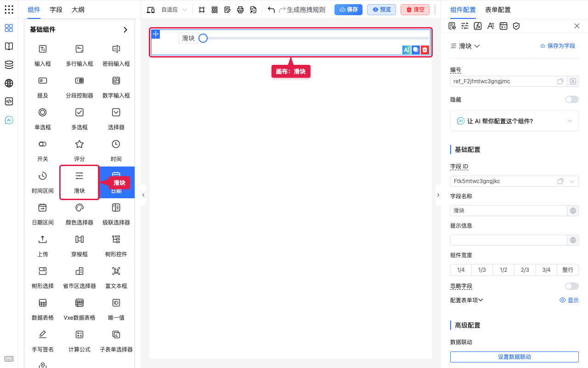Select 整行 full-row component width

[568, 270]
